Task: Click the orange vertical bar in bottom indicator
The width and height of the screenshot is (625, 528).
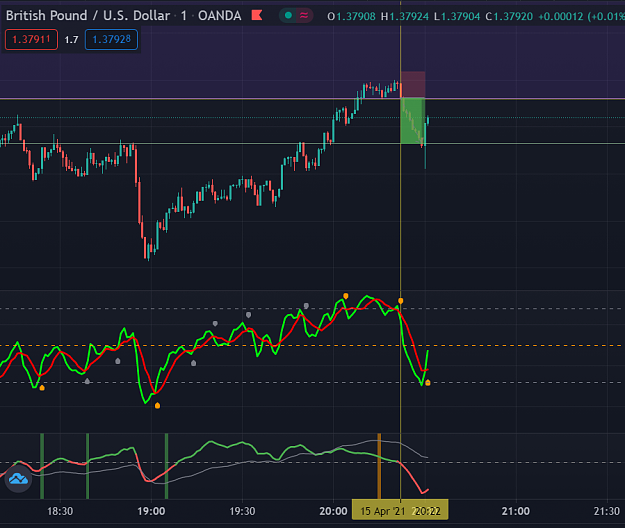Action: [x=379, y=466]
